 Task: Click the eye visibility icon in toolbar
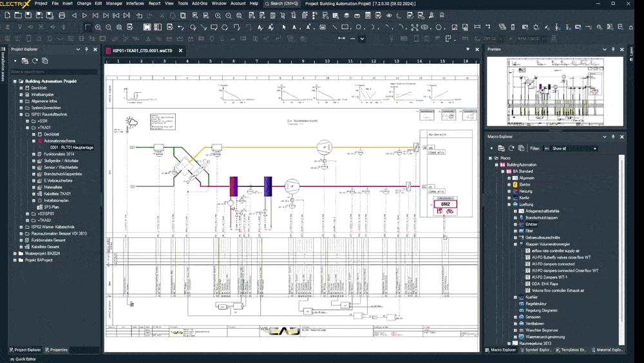389,15
